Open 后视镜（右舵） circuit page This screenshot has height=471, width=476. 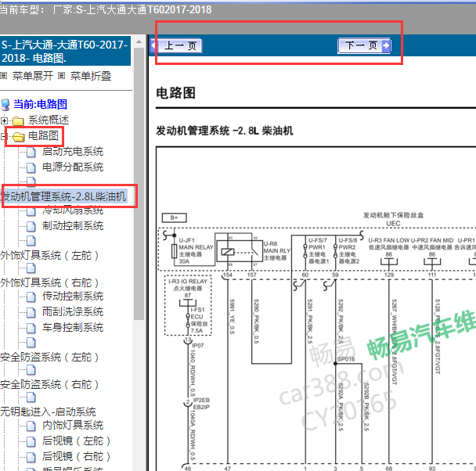pyautogui.click(x=76, y=456)
